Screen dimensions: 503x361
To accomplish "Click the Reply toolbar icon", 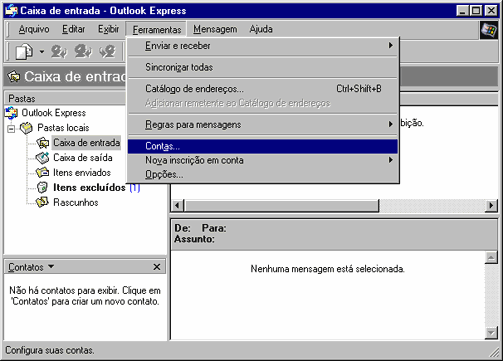I will (x=59, y=52).
